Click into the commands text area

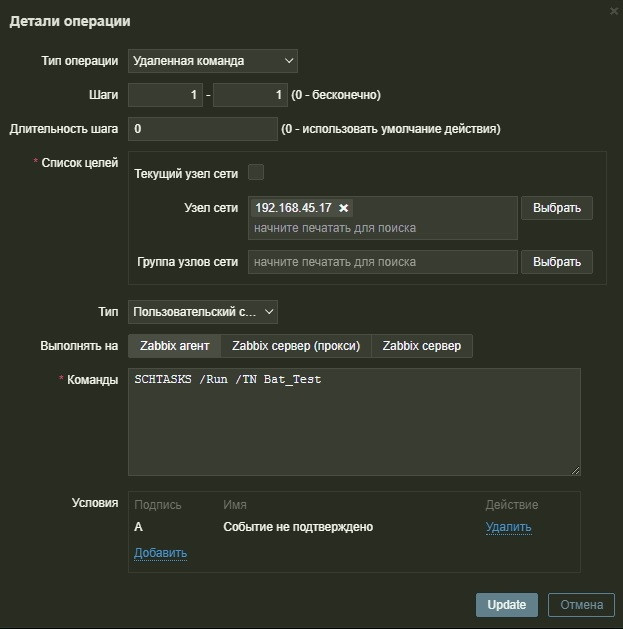click(x=354, y=421)
